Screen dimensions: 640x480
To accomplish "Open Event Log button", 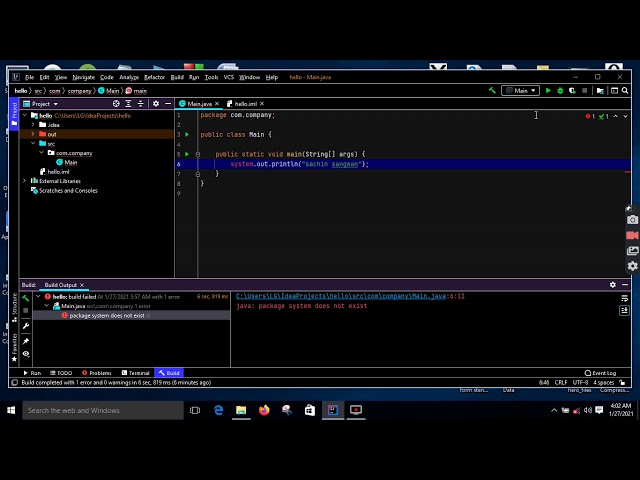I will point(600,373).
